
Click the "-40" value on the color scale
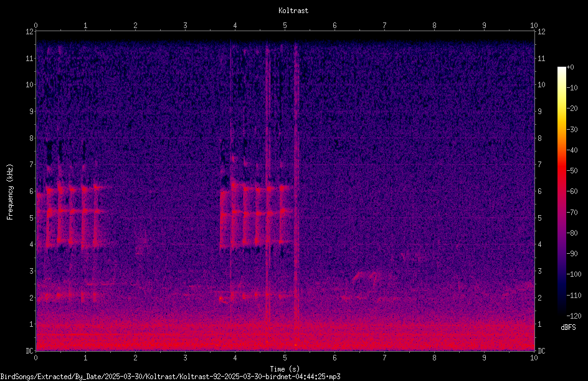572,150
